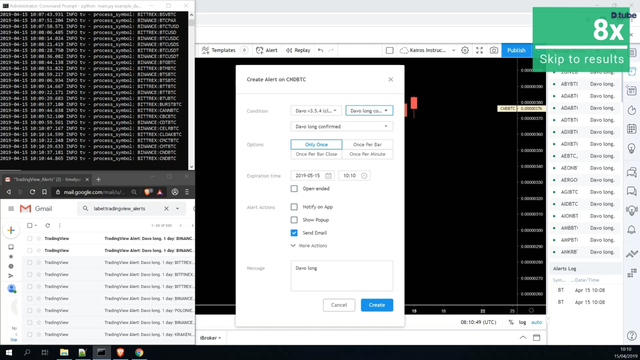Maximize the bottom panel
Screen dimensions: 640x360
tap(537, 338)
